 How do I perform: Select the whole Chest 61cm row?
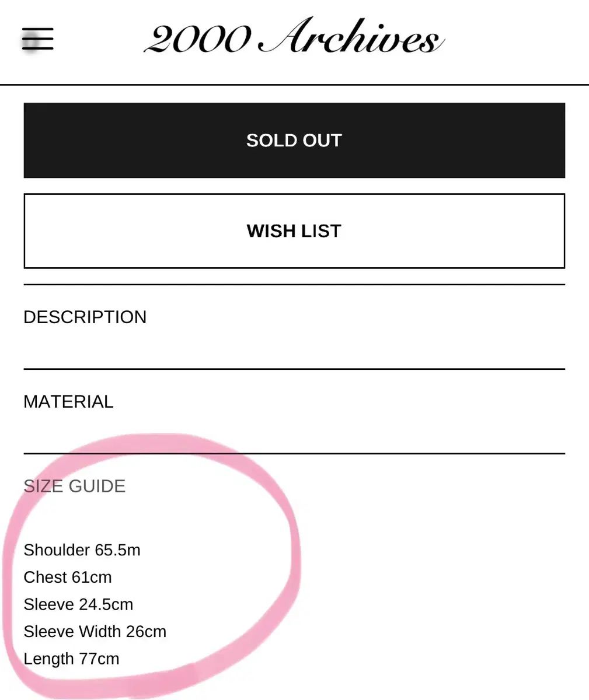click(x=68, y=577)
